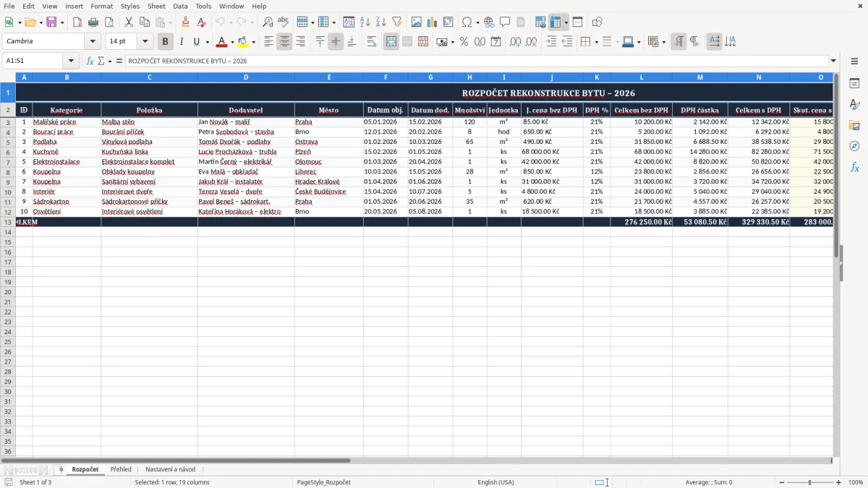Viewport: 868px width, 488px height.
Task: Toggle Center Horizontally alignment button
Action: pos(284,42)
